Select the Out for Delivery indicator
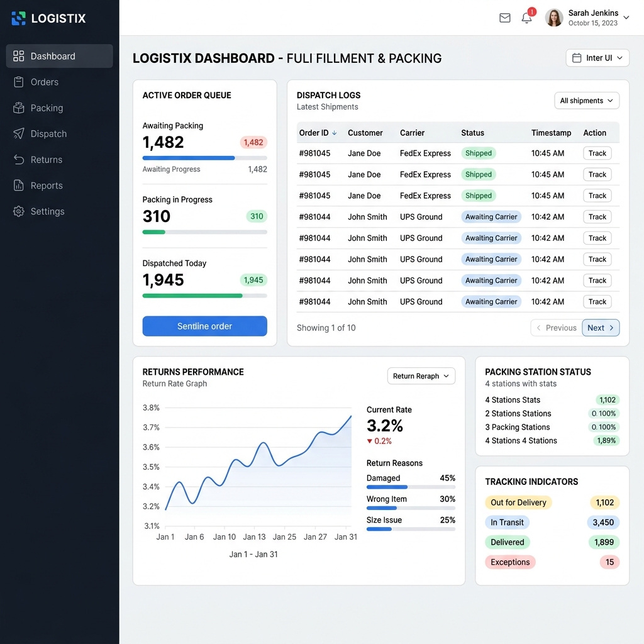The width and height of the screenshot is (644, 644). coord(518,502)
